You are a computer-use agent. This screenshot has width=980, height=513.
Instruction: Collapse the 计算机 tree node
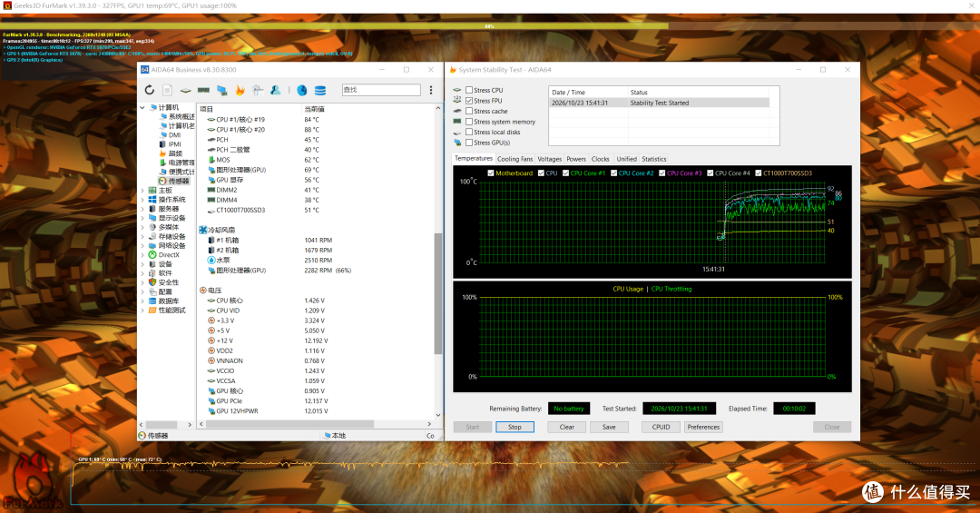(142, 108)
